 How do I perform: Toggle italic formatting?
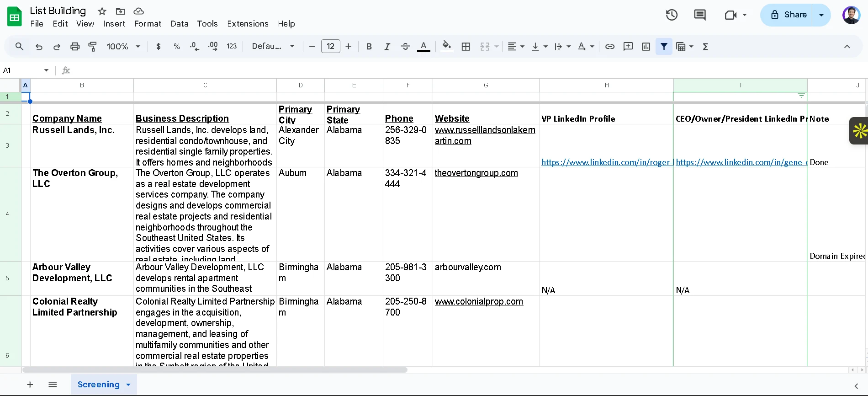coord(387,46)
